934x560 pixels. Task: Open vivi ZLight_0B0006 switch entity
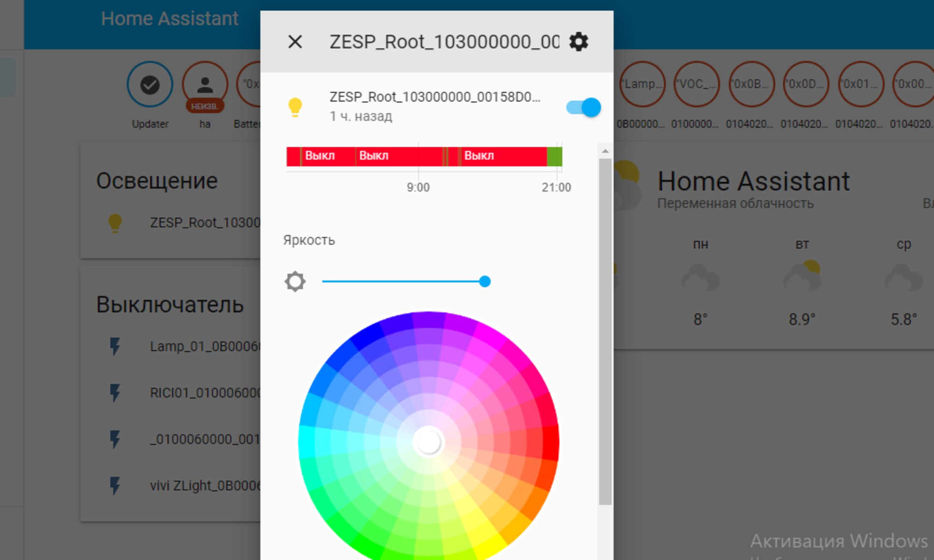(205, 486)
